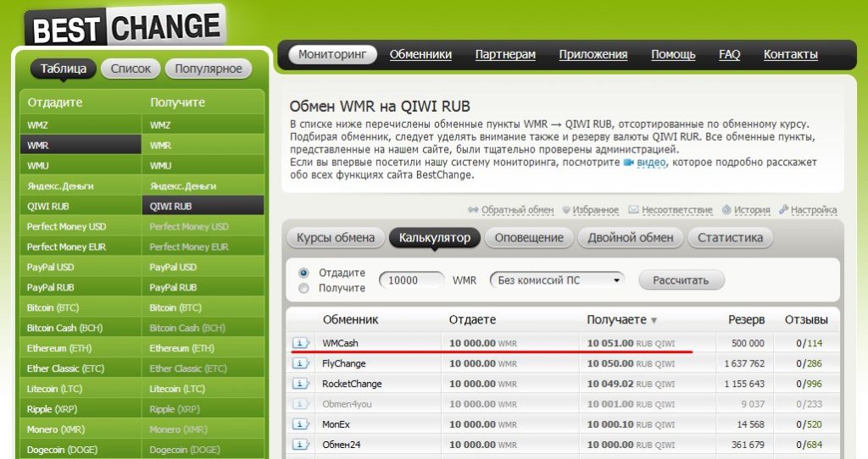Select Perfect Money USD in Отдадите column
The image size is (868, 459).
click(81, 226)
